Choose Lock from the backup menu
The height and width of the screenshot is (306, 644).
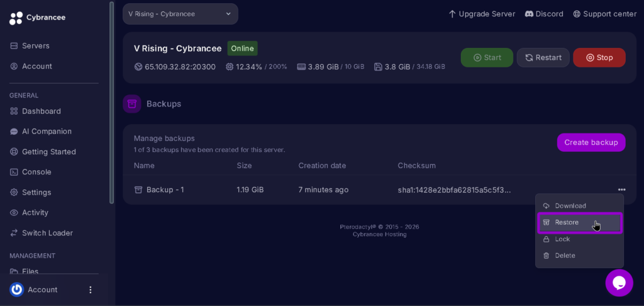579,239
